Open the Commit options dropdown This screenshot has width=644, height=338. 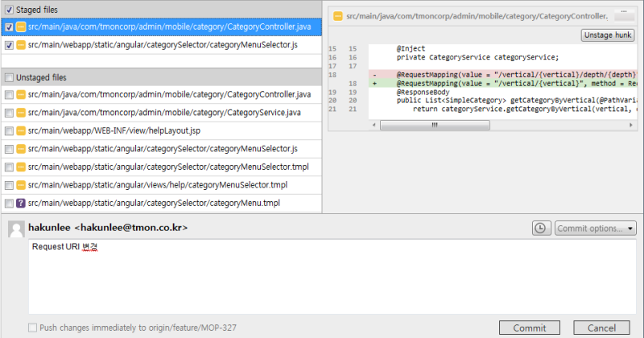(595, 229)
